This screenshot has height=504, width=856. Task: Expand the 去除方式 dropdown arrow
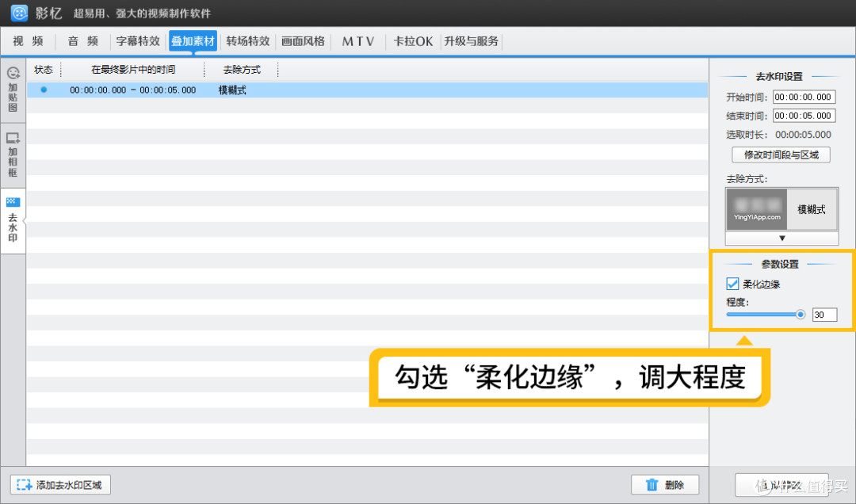pos(781,238)
